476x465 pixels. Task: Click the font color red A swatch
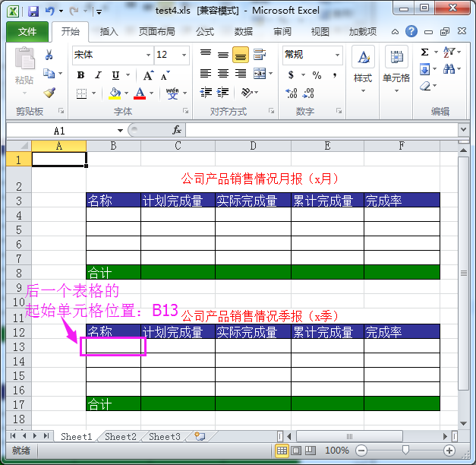click(139, 93)
